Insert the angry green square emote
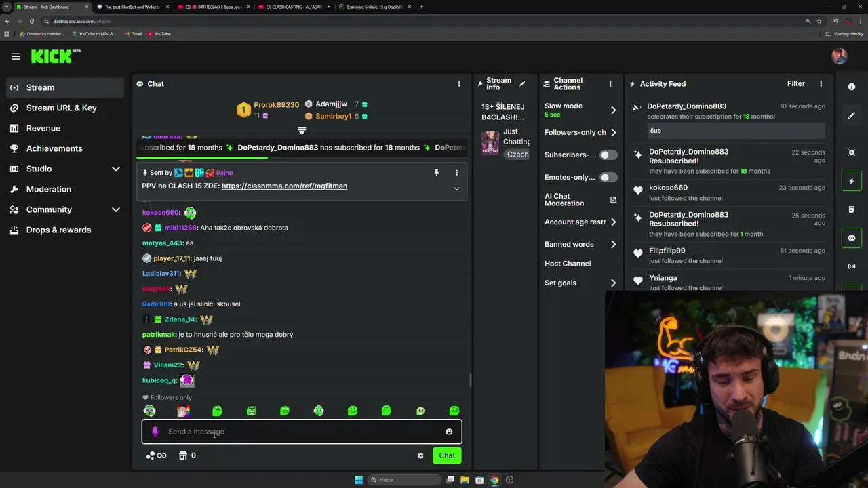Screen dimensions: 868x488 point(251,411)
